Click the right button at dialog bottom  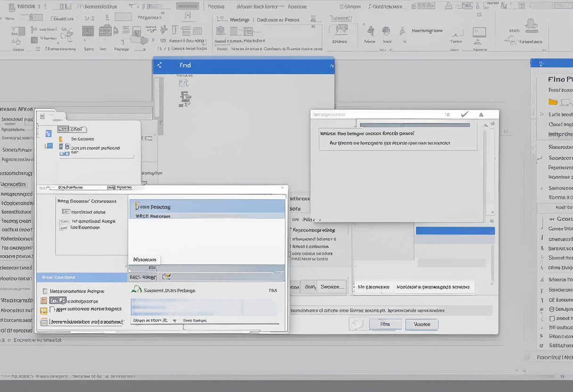click(421, 324)
